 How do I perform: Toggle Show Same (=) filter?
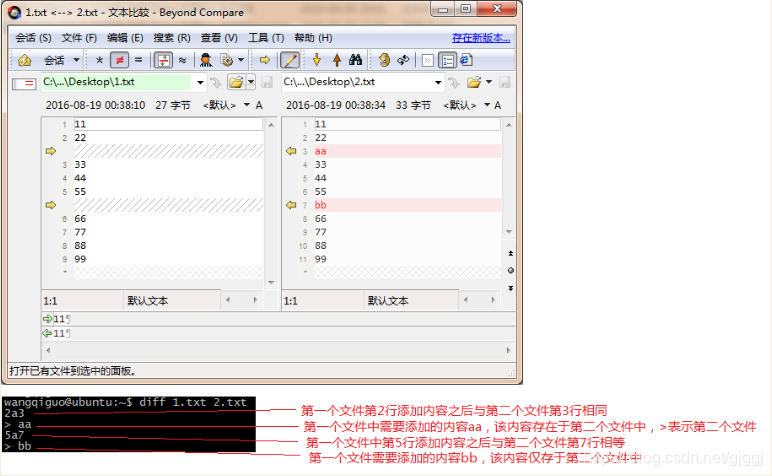point(138,60)
